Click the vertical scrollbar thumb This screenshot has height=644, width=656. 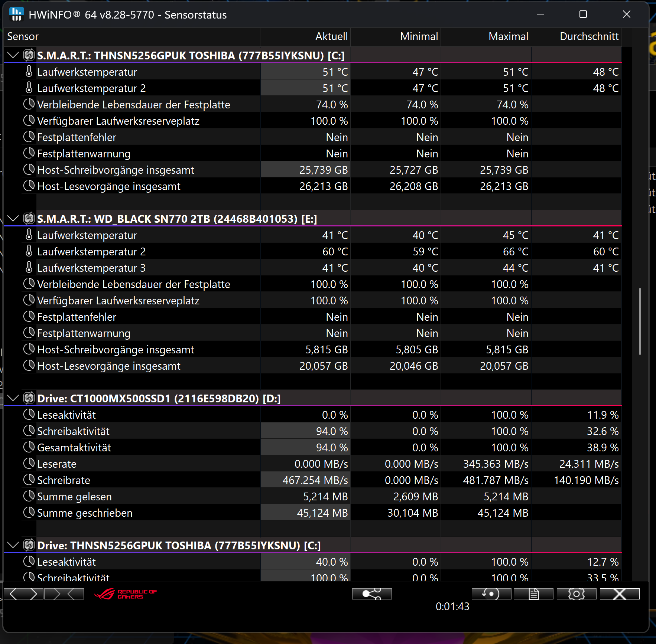640,321
